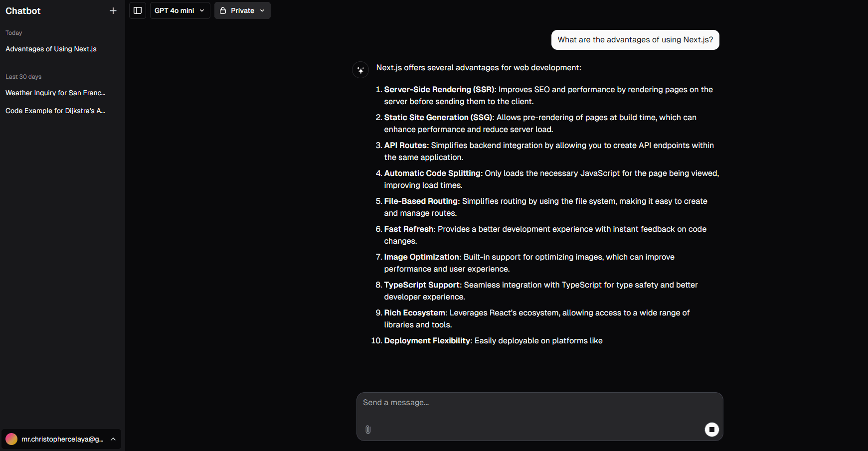Click the Today section label
Viewport: 868px width, 451px height.
pos(14,33)
